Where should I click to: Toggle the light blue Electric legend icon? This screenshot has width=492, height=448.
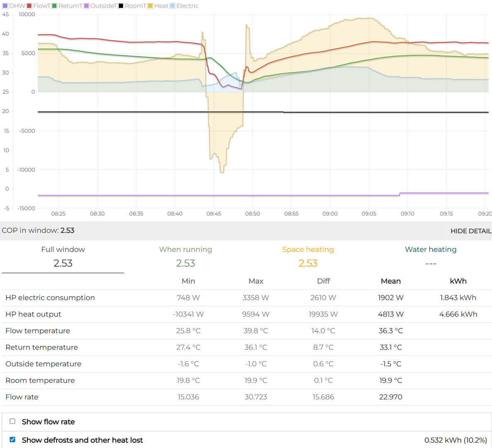click(x=172, y=6)
